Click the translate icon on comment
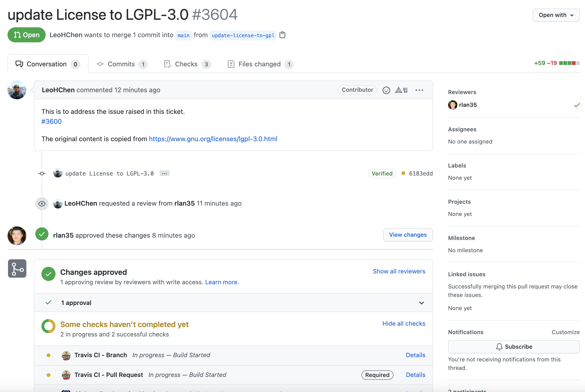 point(401,90)
